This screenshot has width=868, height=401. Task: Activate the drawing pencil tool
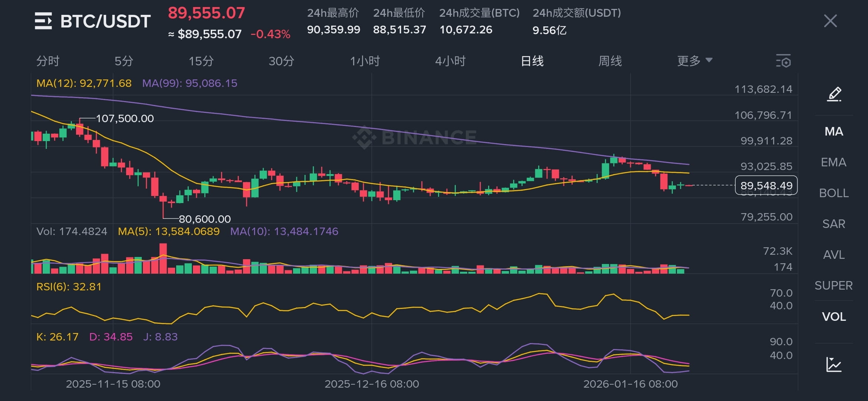tap(834, 94)
